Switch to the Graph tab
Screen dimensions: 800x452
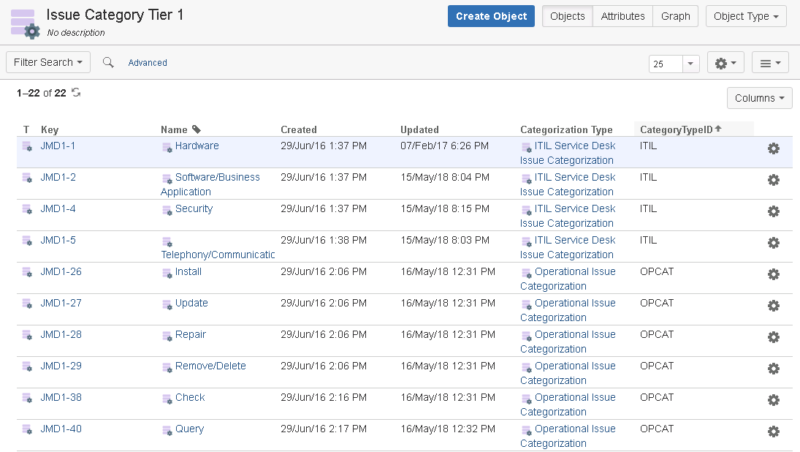coord(675,16)
